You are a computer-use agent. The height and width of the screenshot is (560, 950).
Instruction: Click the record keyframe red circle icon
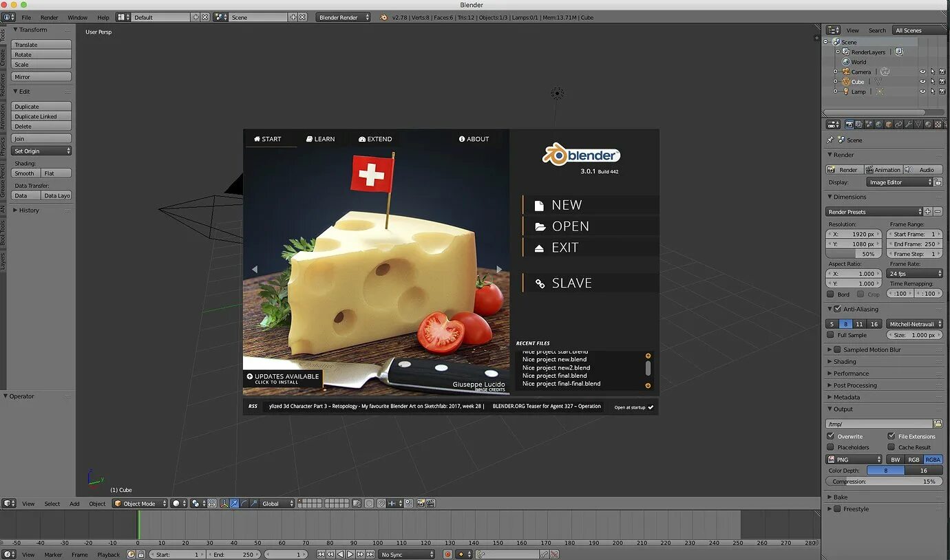447,554
